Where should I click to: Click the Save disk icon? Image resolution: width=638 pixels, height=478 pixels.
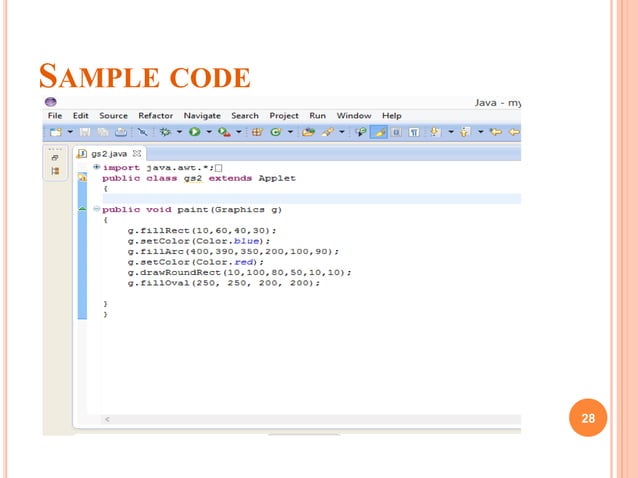[85, 132]
